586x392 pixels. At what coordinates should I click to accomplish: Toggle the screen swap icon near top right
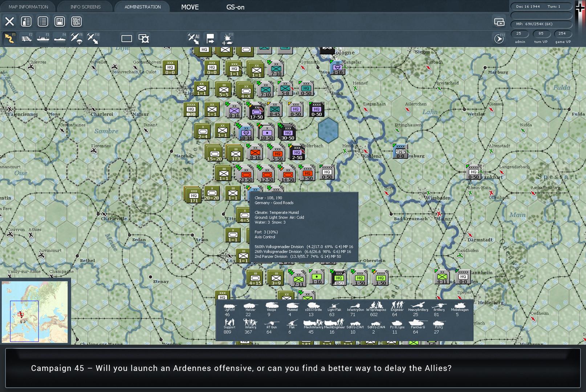click(x=500, y=22)
